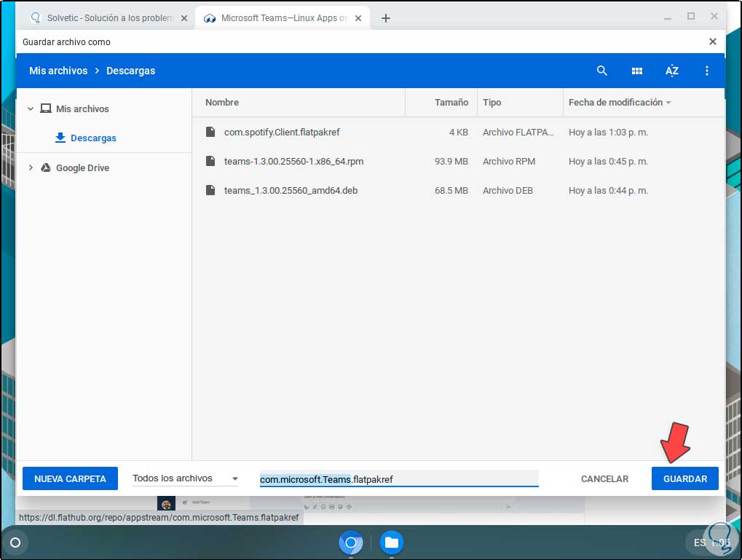Switch to the Microsoft Teams Linux Apps tab
742x560 pixels.
[283, 18]
